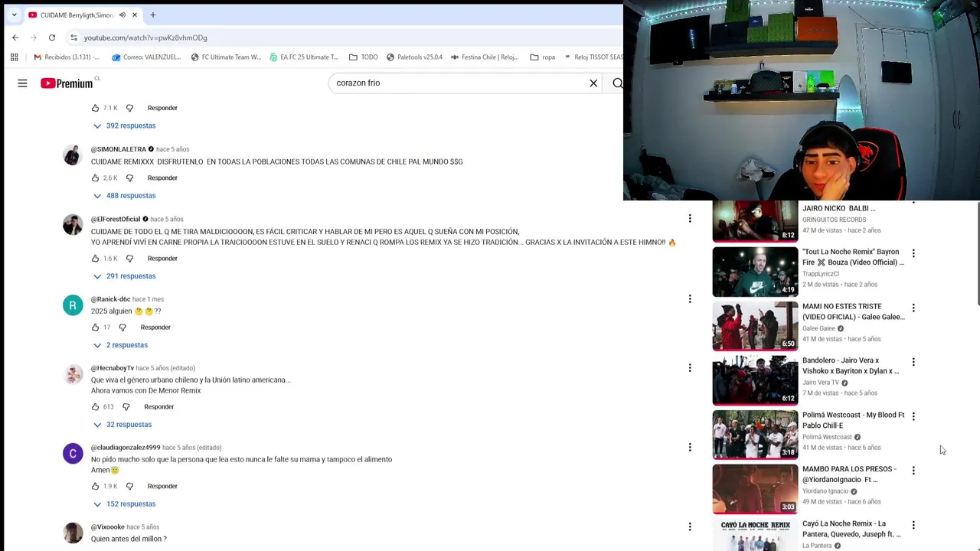This screenshot has width=980, height=551.
Task: Open the claudiagonzalez4999 purple C avatar
Action: [73, 454]
